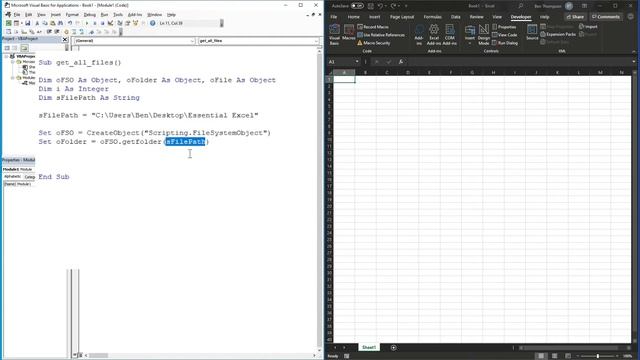Click the Toggle Breakpoint hand icon
The height and width of the screenshot is (360, 640).
(66, 32)
